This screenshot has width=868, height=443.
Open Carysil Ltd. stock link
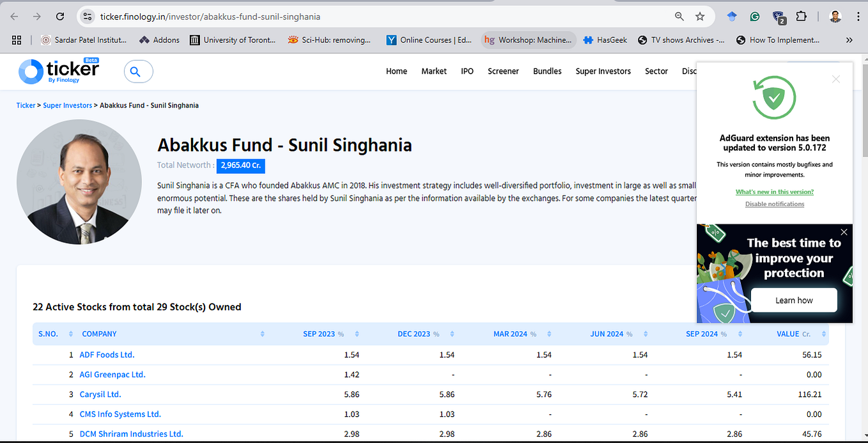point(100,394)
